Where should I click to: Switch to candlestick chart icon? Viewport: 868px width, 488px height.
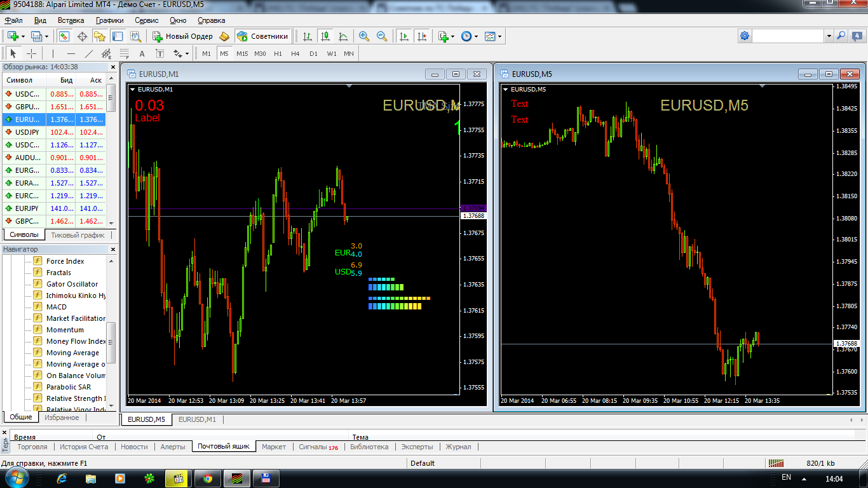325,36
